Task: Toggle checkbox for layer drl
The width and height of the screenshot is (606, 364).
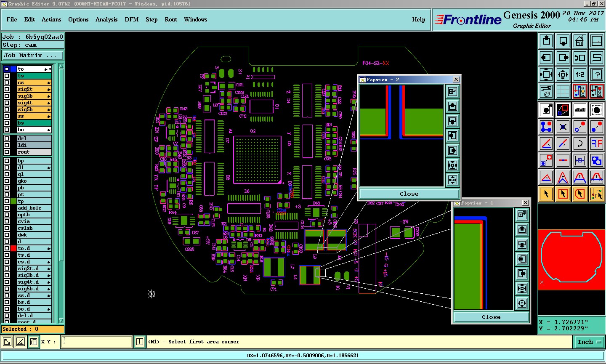Action: click(x=7, y=138)
